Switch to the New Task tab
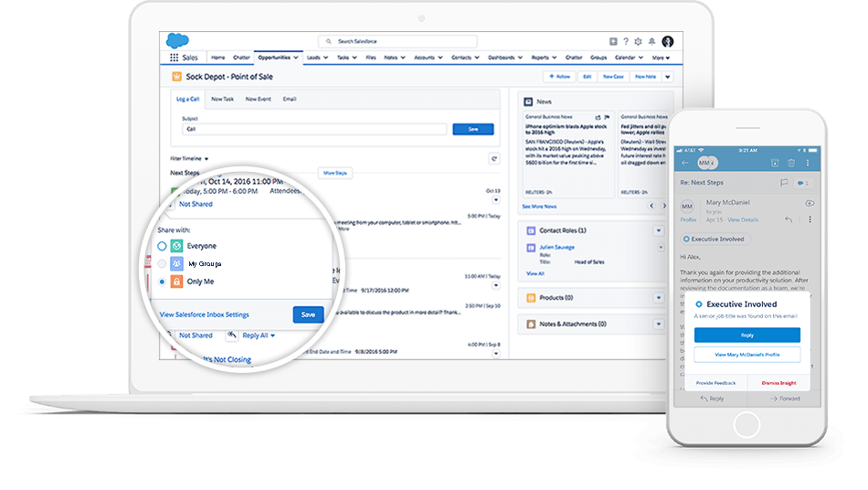868x490 pixels. (x=223, y=99)
